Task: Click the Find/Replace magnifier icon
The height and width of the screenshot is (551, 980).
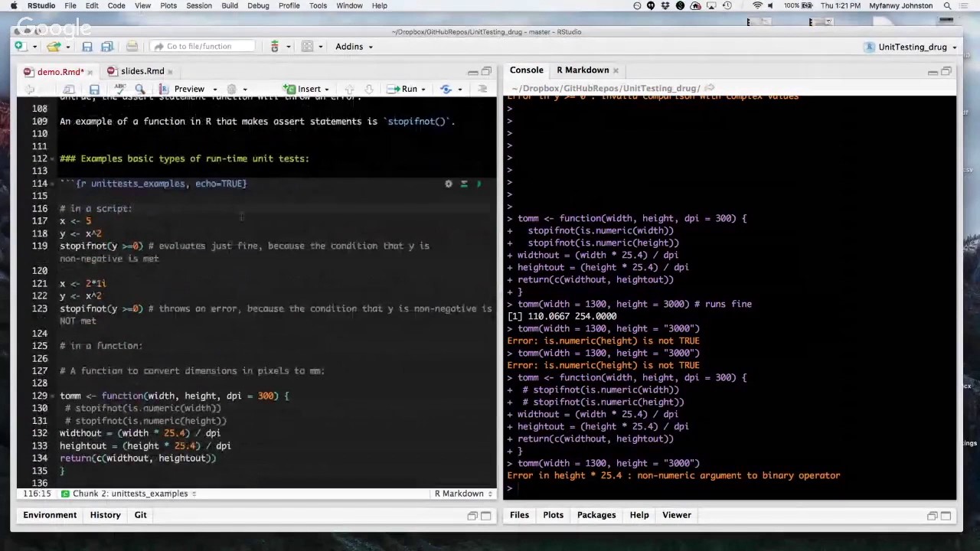Action: (x=140, y=90)
